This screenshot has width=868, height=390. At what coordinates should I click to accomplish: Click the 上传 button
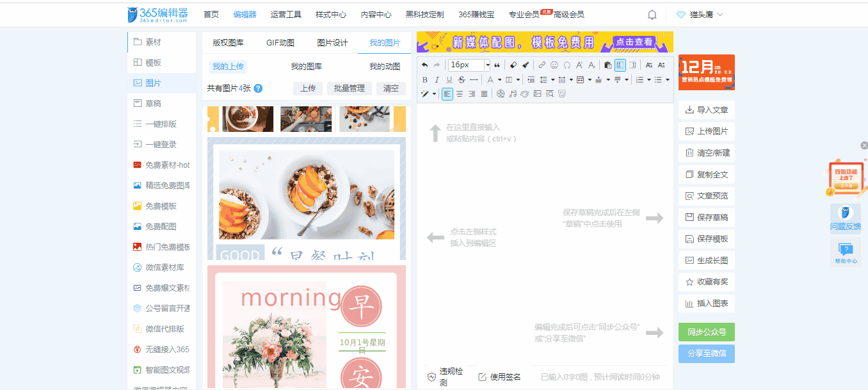(x=308, y=88)
